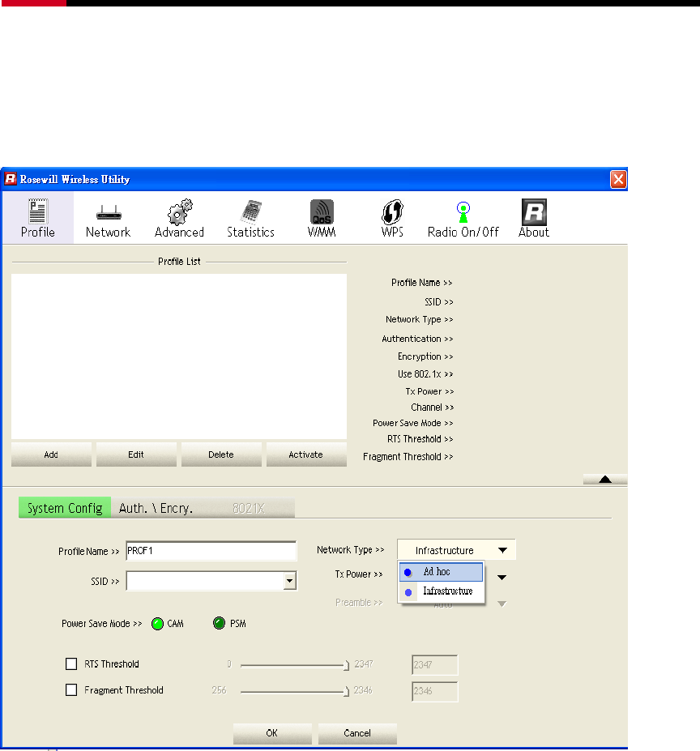The image size is (700, 751).
Task: Click the Fragment Threshold value box 2346
Action: [x=434, y=691]
